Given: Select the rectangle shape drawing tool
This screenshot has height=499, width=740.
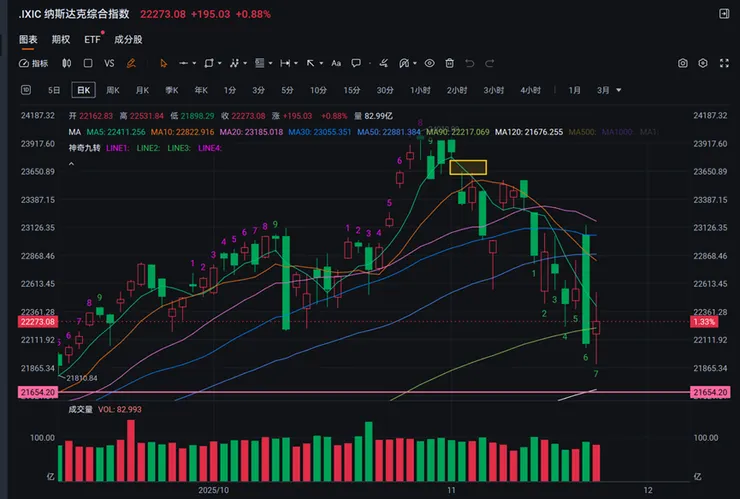Looking at the screenshot, I should [209, 63].
